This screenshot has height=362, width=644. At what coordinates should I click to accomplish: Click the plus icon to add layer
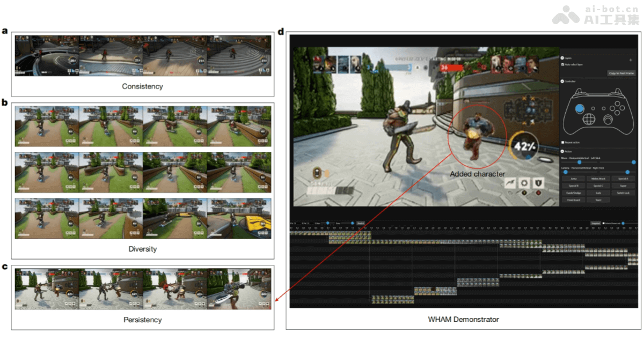click(631, 60)
